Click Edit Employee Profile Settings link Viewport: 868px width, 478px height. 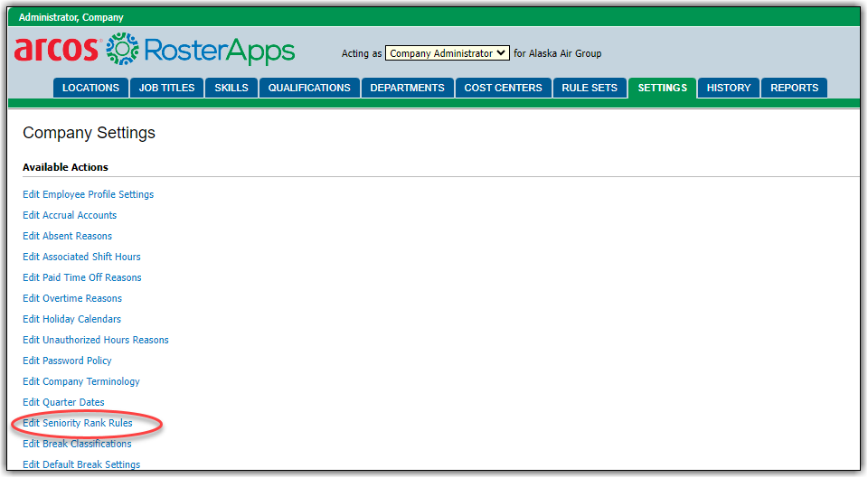click(88, 194)
